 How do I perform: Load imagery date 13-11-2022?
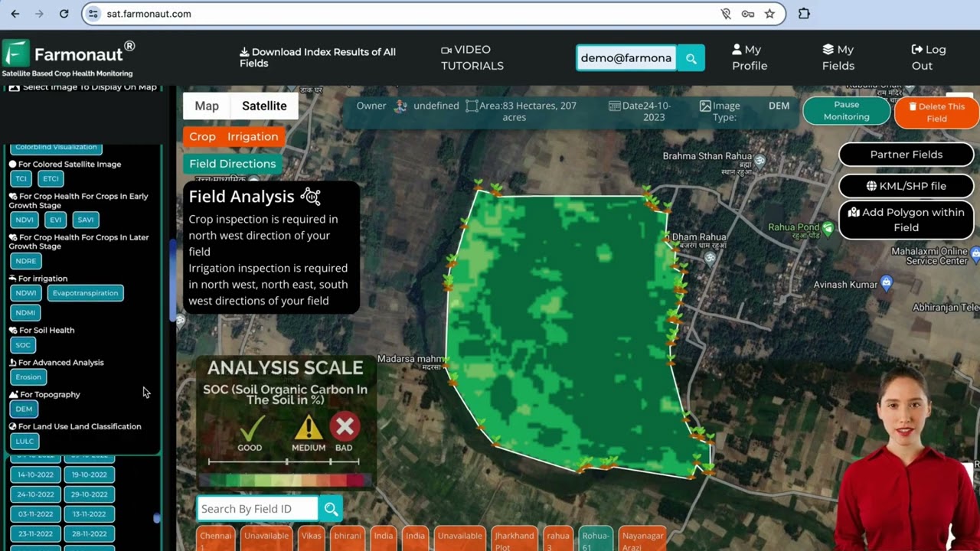90,514
